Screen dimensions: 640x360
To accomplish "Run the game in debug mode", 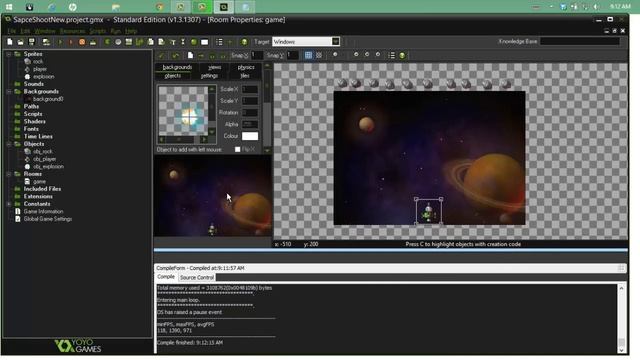I will [71, 42].
